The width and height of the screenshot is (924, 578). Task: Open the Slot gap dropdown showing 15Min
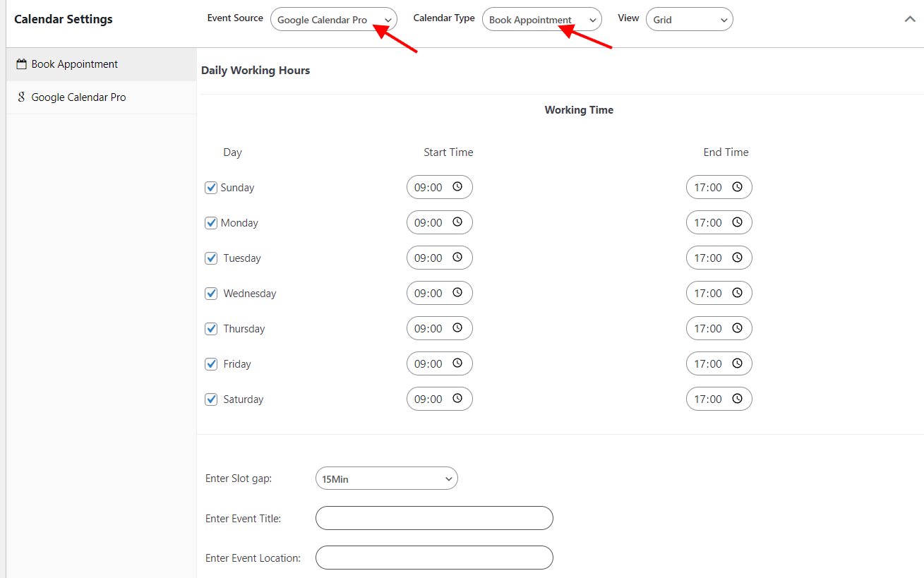(386, 479)
